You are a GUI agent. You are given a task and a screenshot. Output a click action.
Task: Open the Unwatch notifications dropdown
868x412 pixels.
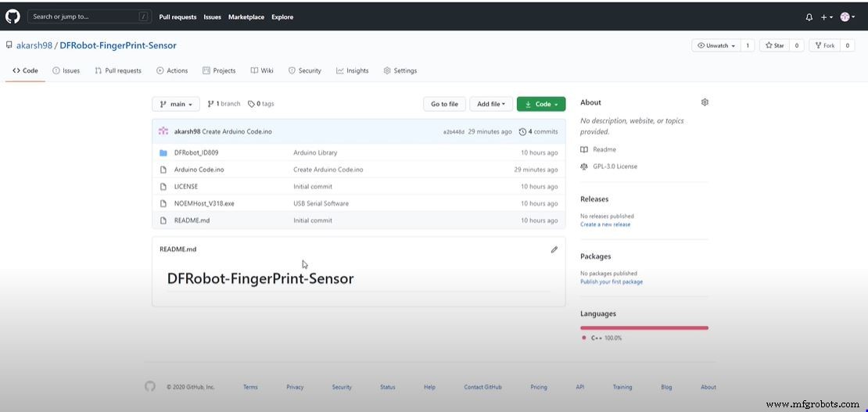coord(716,45)
